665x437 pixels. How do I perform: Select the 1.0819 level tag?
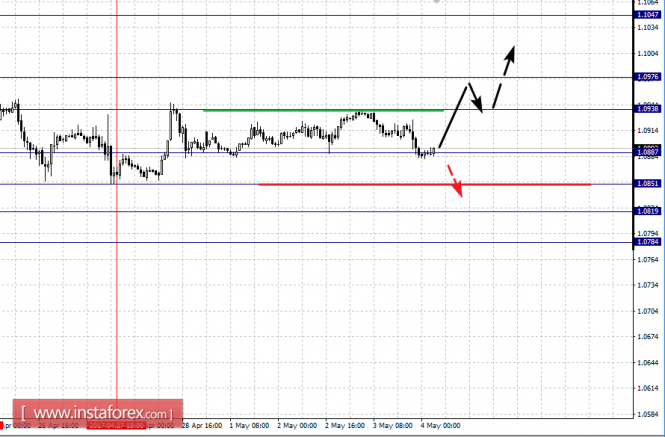(x=647, y=211)
